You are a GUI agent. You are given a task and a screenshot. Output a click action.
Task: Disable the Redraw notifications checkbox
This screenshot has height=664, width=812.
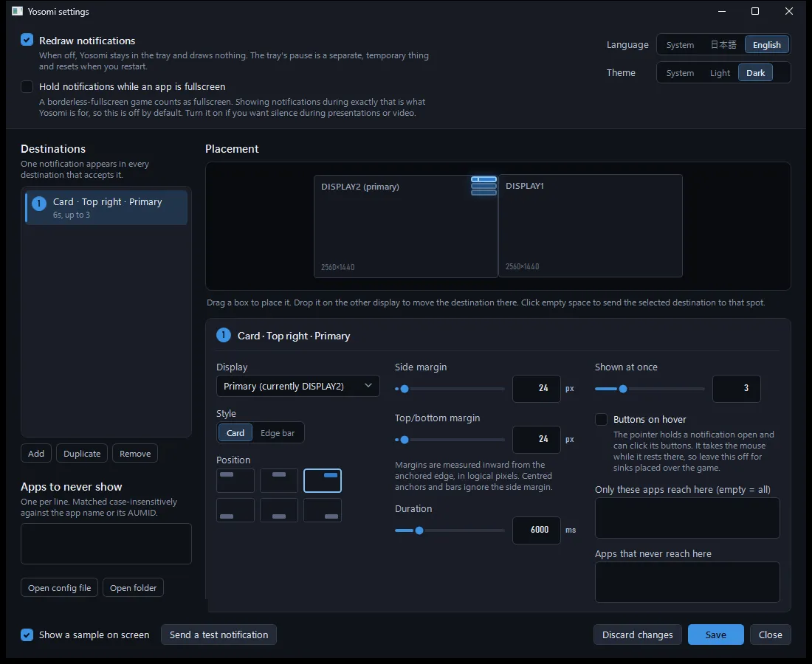pos(27,40)
